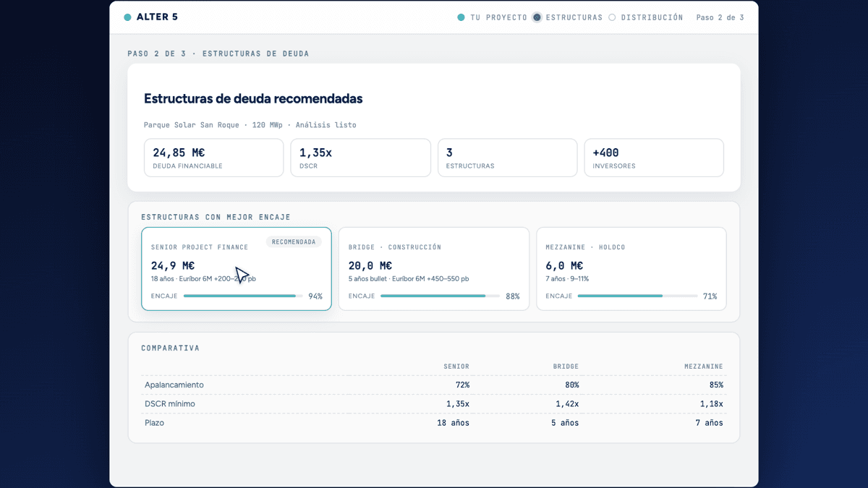Click the Recomendada badge
Viewport: 868px width, 488px height.
tap(294, 242)
